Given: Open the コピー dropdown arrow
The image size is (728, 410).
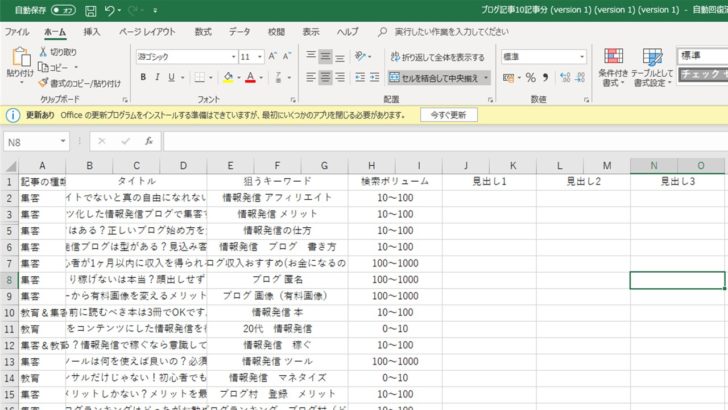Looking at the screenshot, I should coord(76,68).
